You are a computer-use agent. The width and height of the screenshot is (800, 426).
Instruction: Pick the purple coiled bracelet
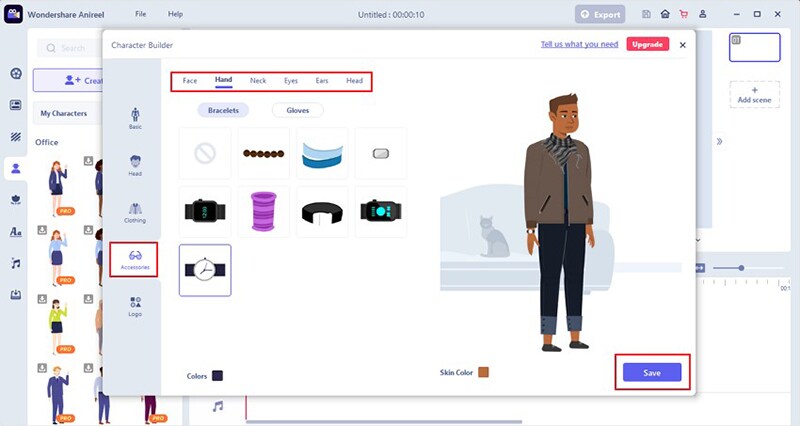[264, 211]
